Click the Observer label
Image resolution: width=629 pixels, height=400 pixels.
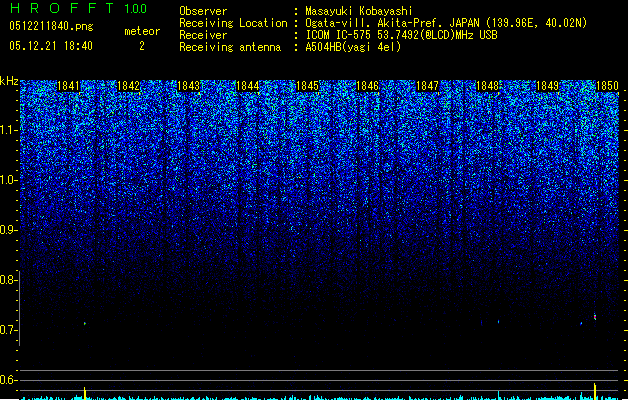pos(203,11)
